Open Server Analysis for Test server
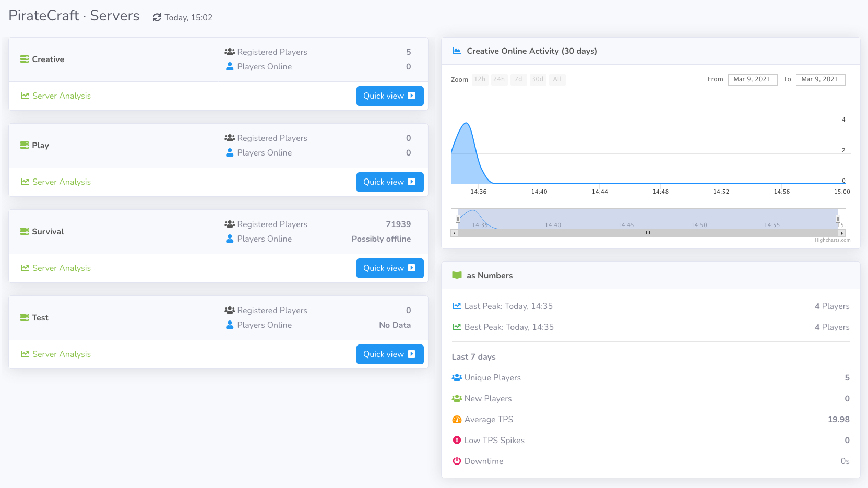 (56, 354)
